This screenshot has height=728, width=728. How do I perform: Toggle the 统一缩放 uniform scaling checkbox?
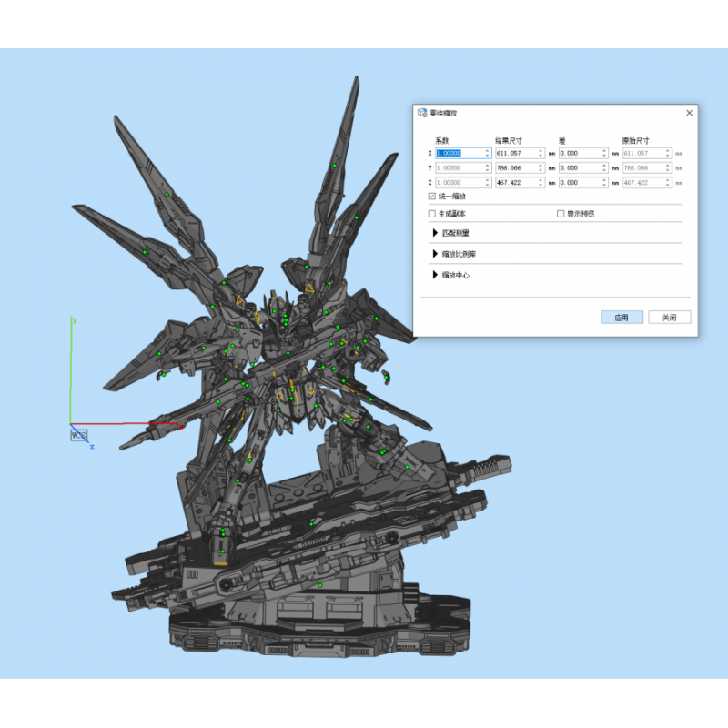431,196
